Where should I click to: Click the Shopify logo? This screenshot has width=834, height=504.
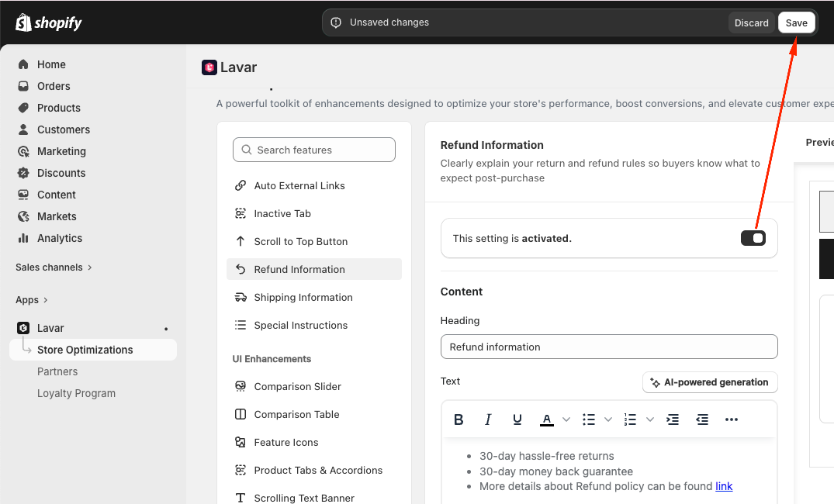pos(48,22)
